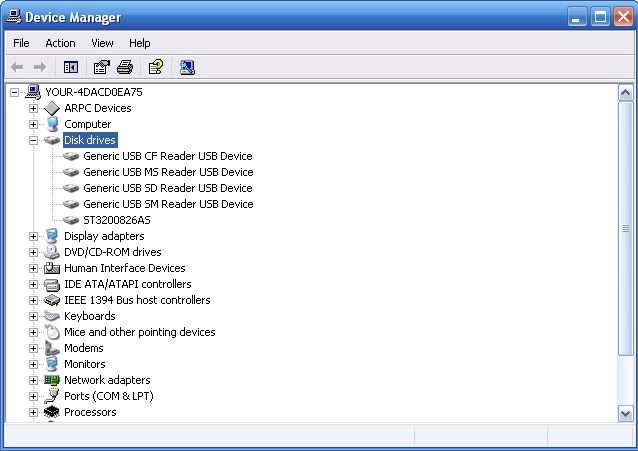This screenshot has width=638, height=451.
Task: Click the Display adapters icon
Action: [x=52, y=236]
